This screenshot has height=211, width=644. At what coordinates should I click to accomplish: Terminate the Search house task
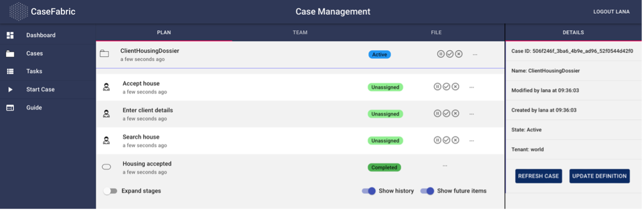(x=456, y=140)
